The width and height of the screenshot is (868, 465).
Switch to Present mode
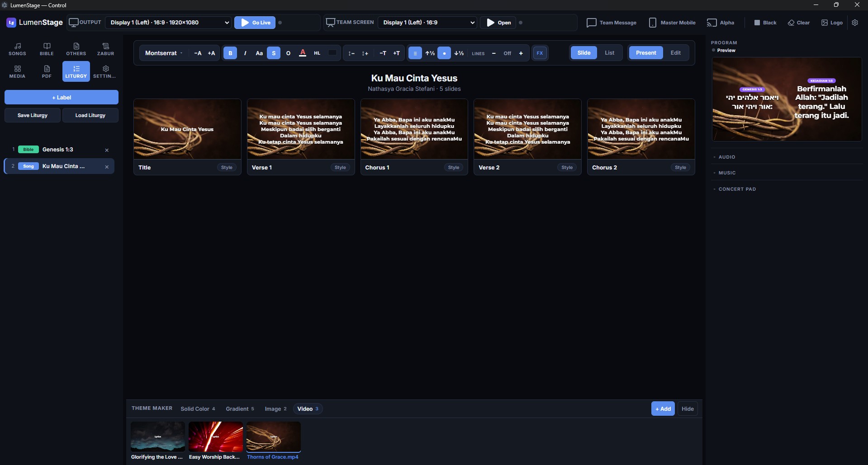tap(646, 53)
